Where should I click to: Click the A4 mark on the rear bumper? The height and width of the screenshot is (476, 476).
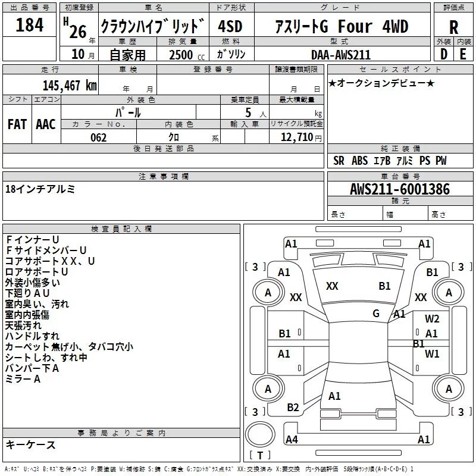(292, 440)
